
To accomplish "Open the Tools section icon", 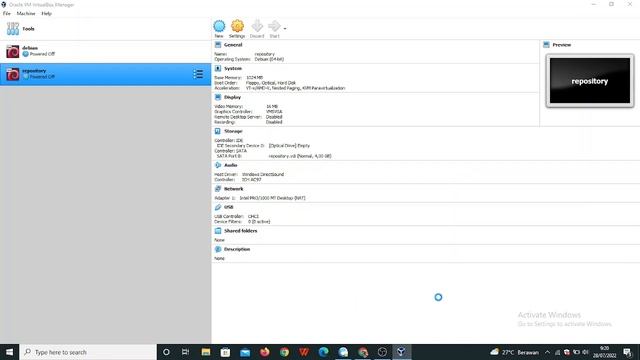I will click(13, 29).
